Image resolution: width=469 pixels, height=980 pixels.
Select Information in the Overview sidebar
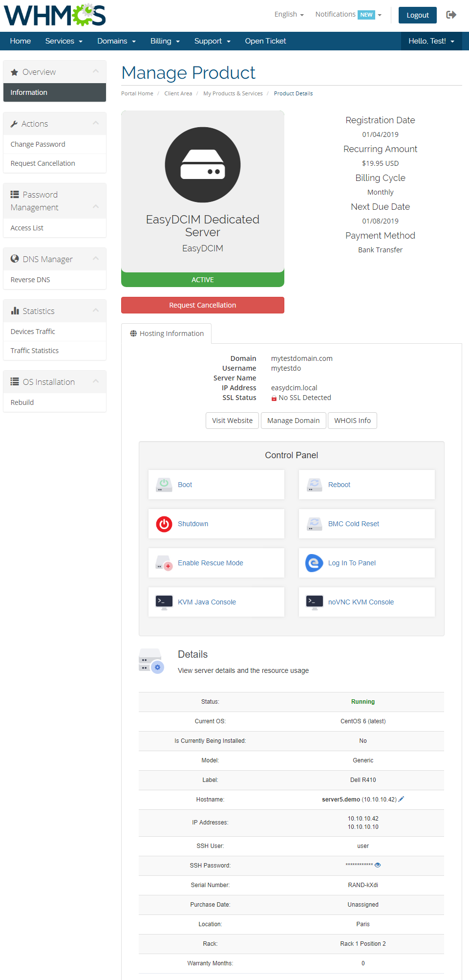tap(55, 92)
